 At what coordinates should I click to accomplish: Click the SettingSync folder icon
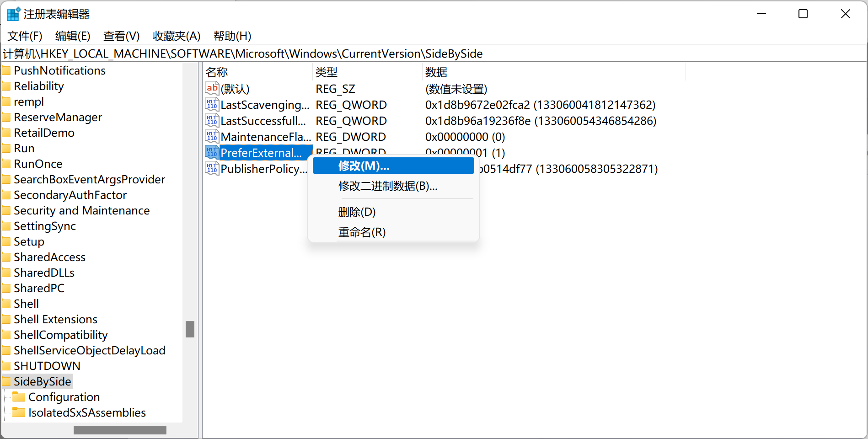click(6, 226)
